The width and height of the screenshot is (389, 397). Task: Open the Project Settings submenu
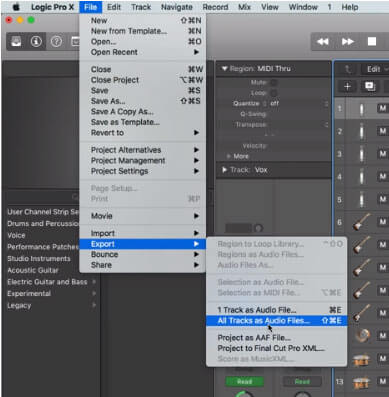(143, 171)
